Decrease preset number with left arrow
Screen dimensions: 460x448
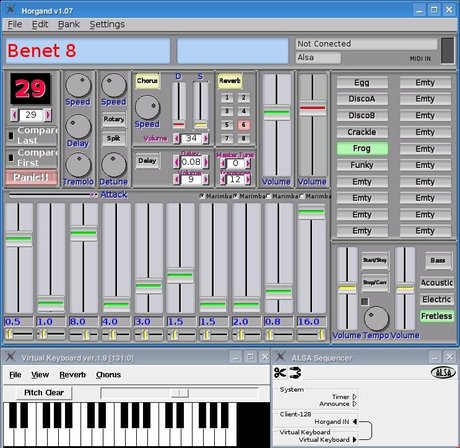click(14, 115)
